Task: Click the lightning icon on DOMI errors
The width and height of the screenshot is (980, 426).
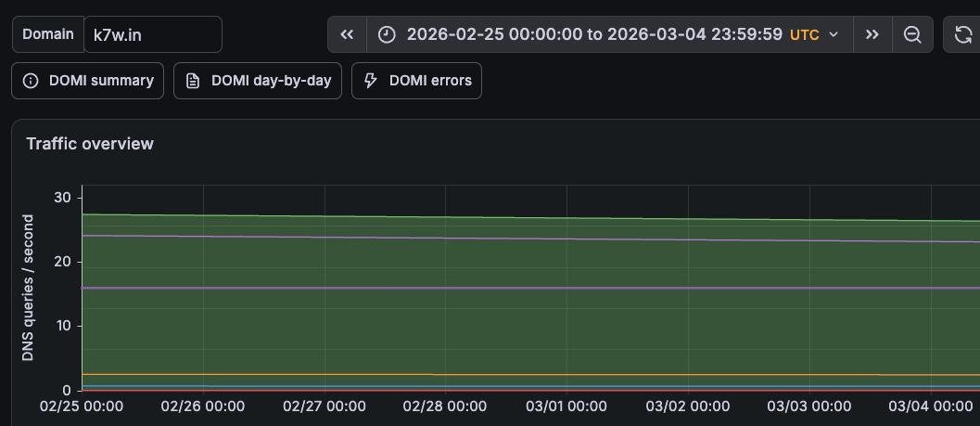Action: (371, 81)
